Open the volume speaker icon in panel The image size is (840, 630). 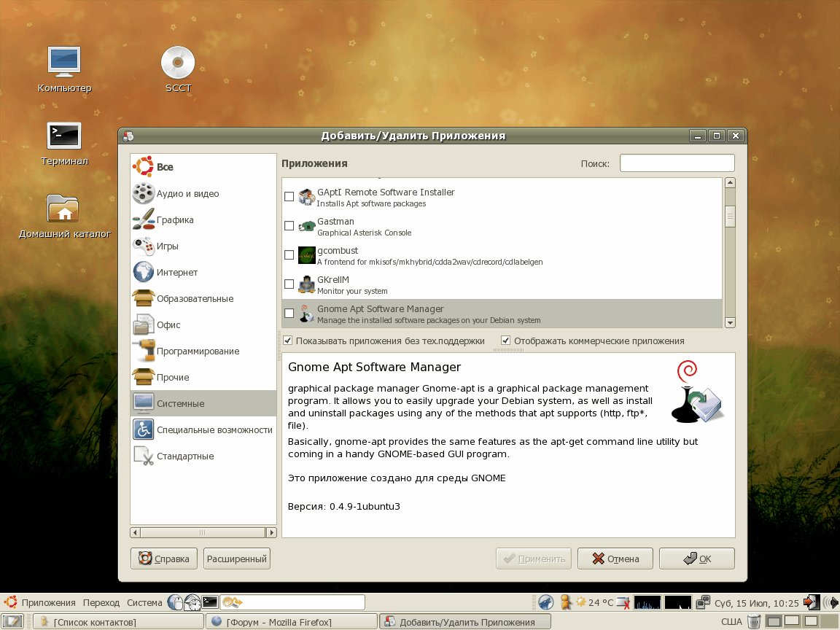[x=831, y=602]
